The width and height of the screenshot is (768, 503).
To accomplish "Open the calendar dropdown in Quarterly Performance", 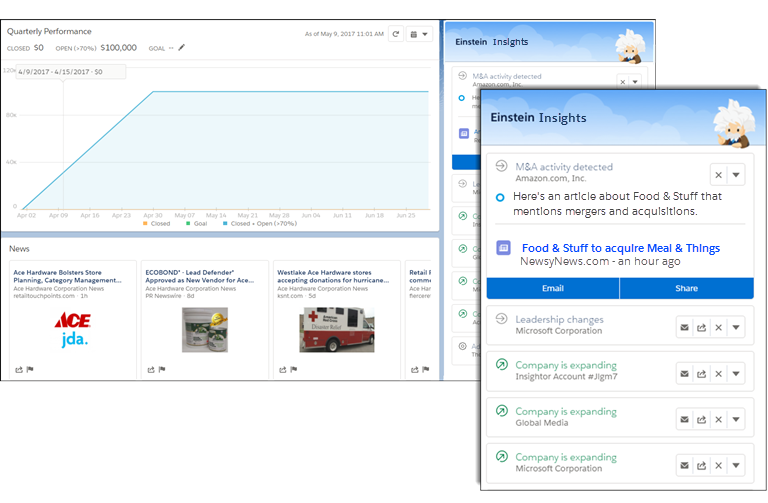I will point(419,34).
